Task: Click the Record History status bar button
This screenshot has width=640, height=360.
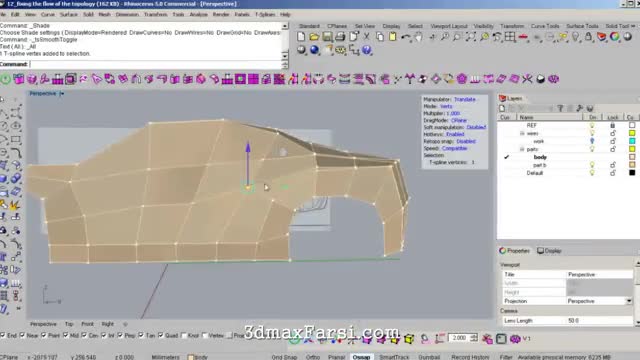Action: pyautogui.click(x=470, y=357)
